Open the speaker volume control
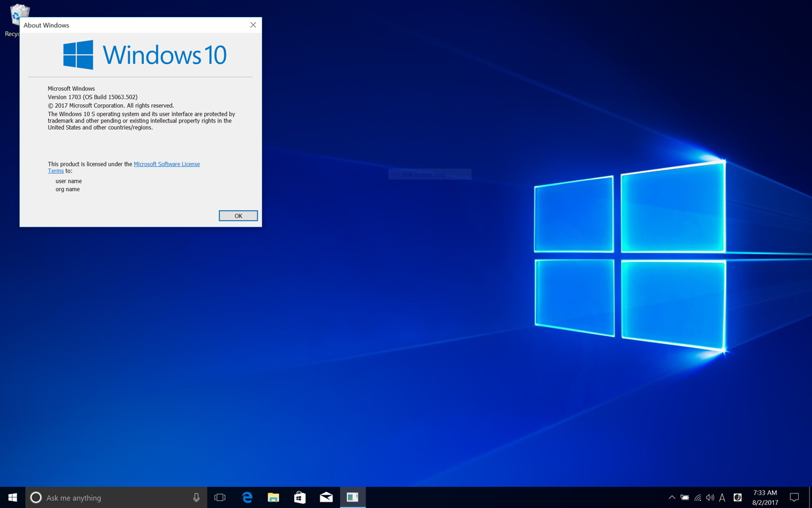Viewport: 812px width, 508px height. tap(710, 497)
